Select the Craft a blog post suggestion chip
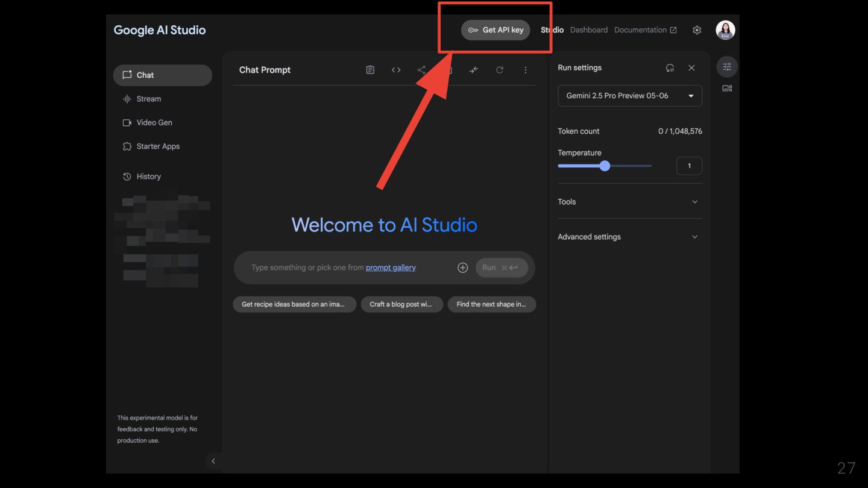Viewport: 868px width, 488px height. tap(401, 304)
